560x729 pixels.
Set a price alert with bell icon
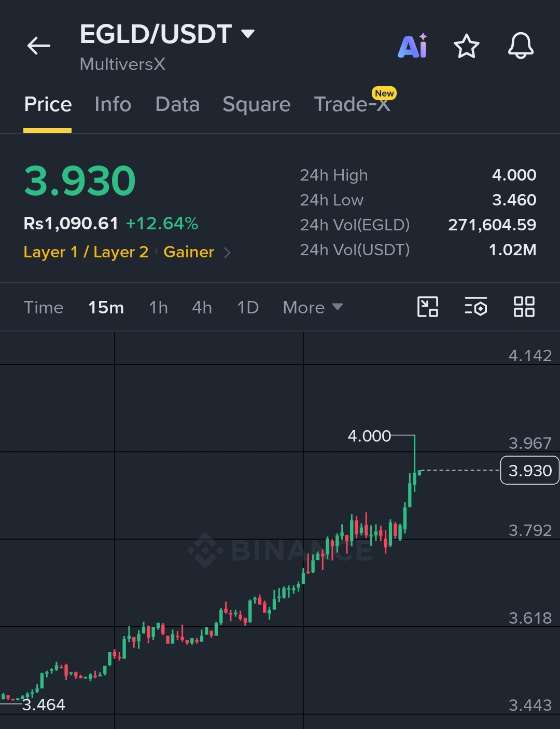click(521, 46)
